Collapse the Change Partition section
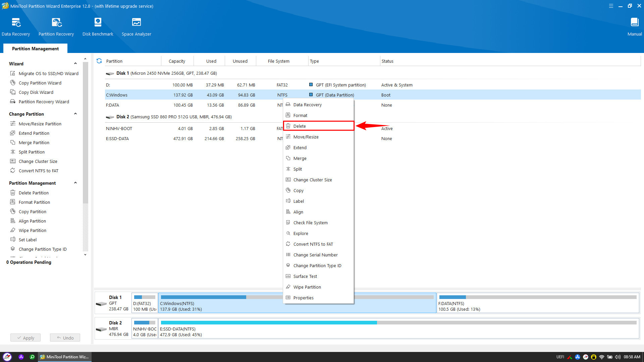The height and width of the screenshot is (362, 644). [x=75, y=114]
